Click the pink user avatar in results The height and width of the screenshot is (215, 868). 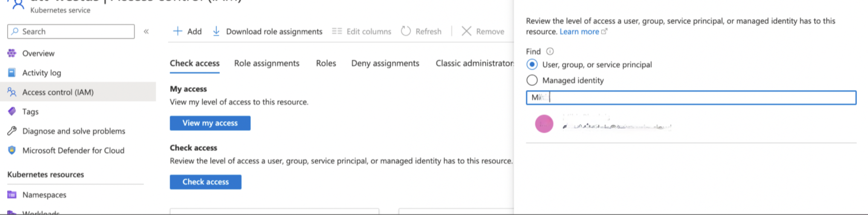(544, 124)
